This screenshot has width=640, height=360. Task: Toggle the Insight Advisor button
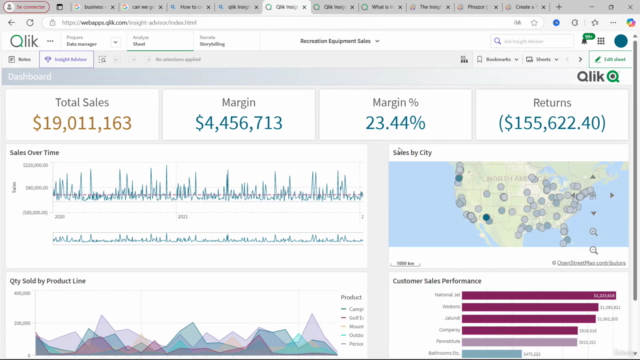click(66, 60)
